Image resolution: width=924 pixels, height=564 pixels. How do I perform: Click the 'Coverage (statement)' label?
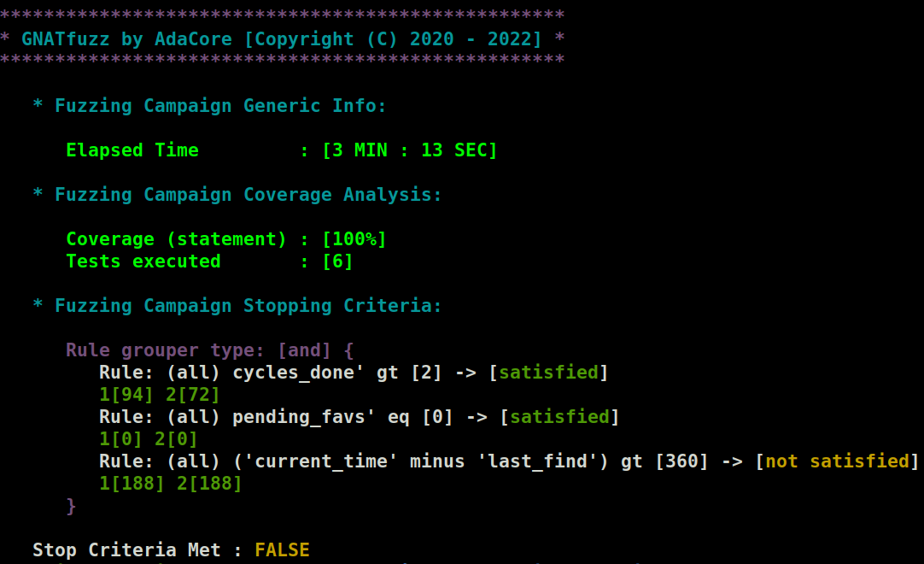tap(176, 239)
